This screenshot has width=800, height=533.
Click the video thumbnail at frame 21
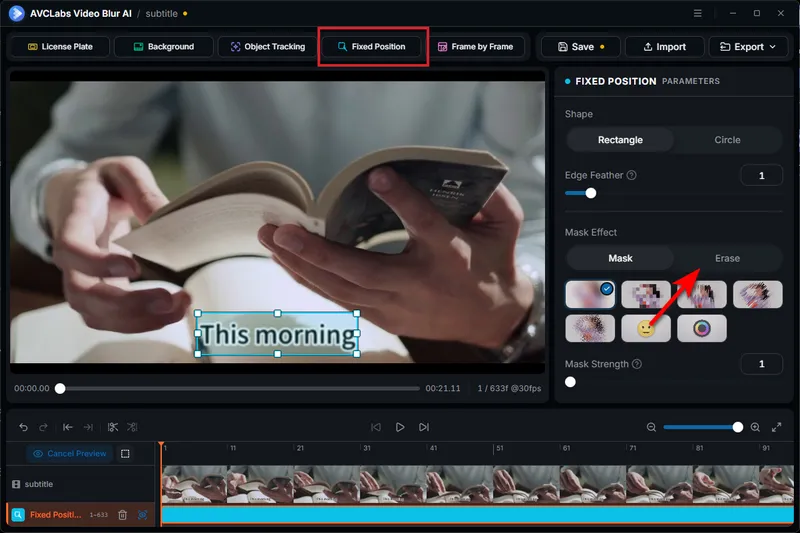click(327, 484)
